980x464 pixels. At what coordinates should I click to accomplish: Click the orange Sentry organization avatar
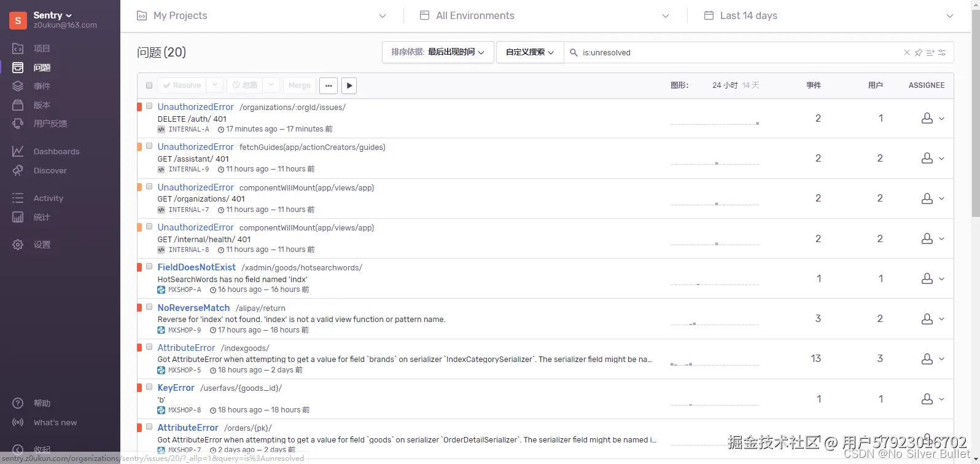[x=18, y=20]
